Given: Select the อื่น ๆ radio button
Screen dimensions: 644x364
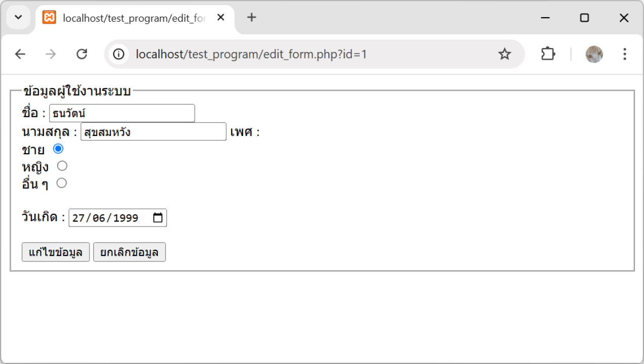Looking at the screenshot, I should pos(61,183).
